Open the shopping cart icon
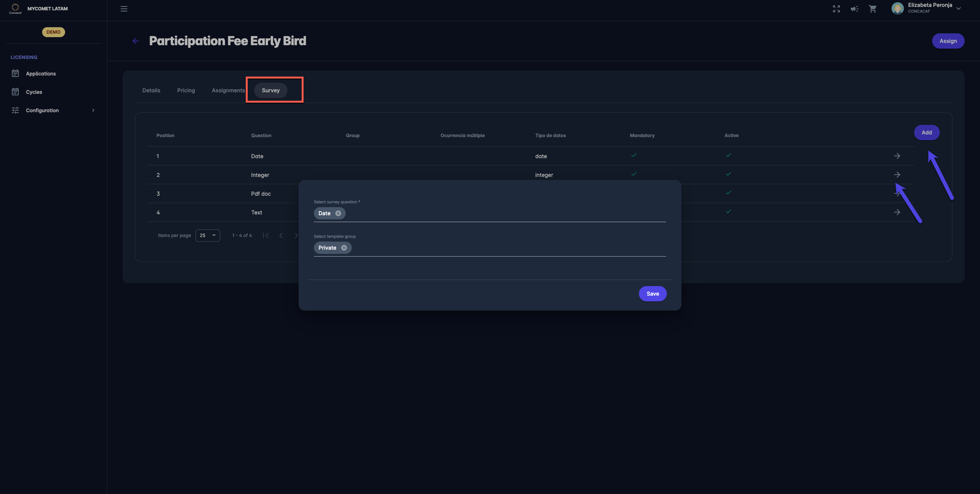 click(872, 9)
